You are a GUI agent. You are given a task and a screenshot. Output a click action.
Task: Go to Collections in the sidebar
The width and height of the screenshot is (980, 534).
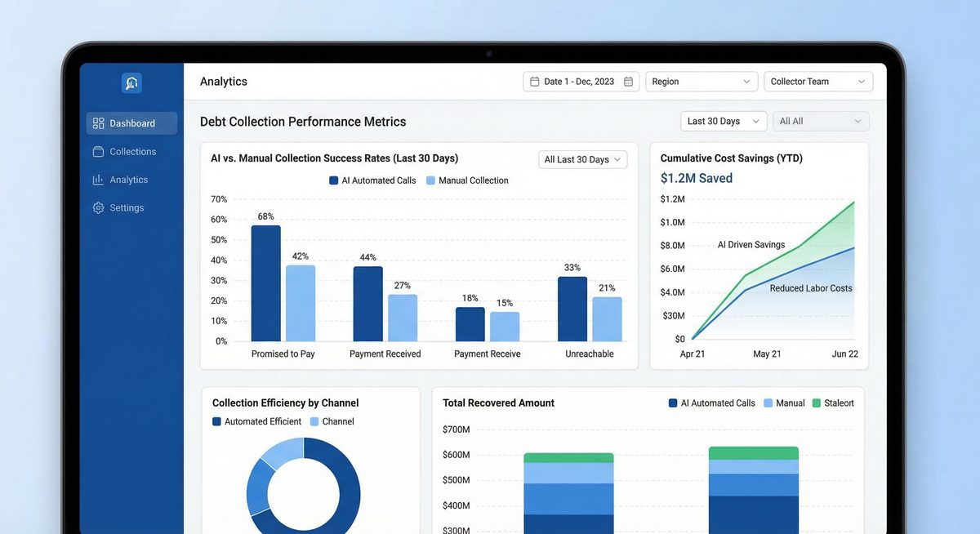131,152
